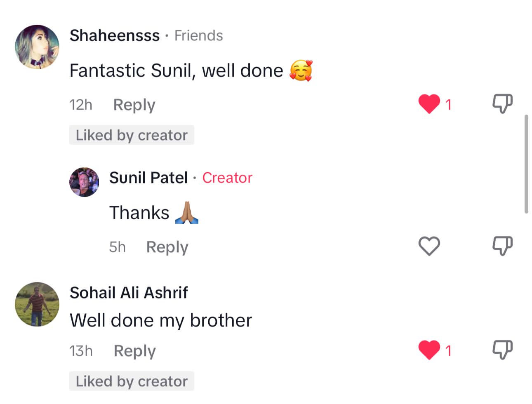This screenshot has width=532, height=404.
Task: Click the Liked by creator badge under Shaheensss
Action: [132, 135]
